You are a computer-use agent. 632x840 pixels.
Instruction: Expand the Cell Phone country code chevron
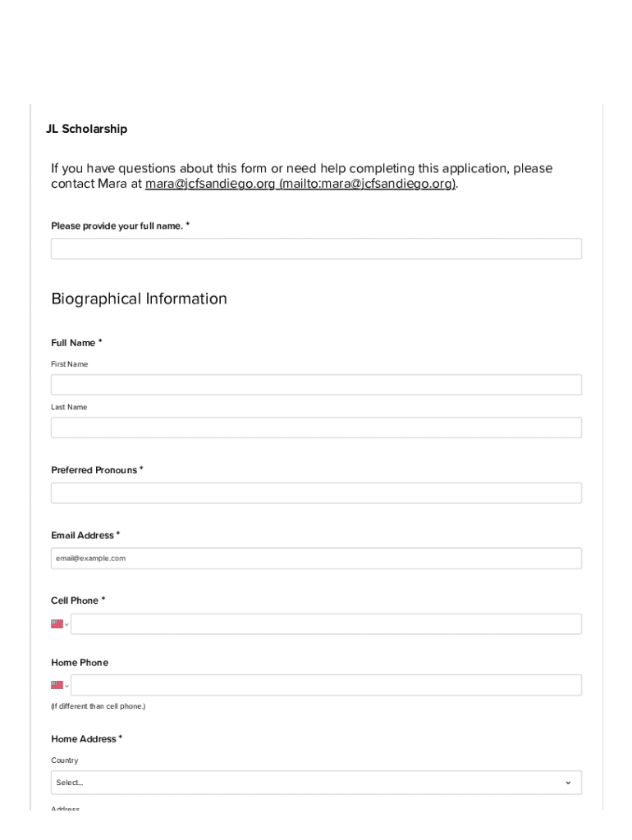point(67,624)
